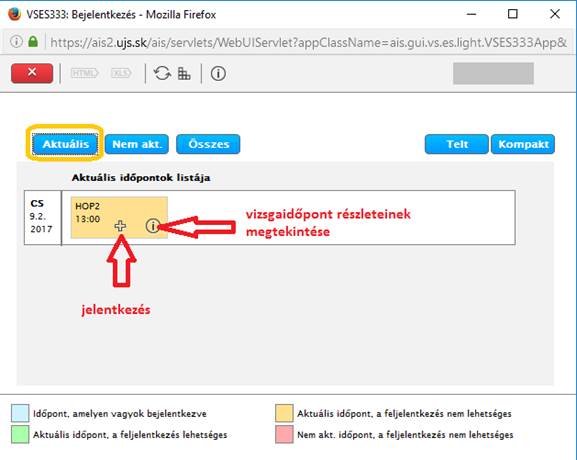Image resolution: width=577 pixels, height=460 pixels.
Task: Click the hierarchy grid icon in toolbar
Action: (x=184, y=74)
